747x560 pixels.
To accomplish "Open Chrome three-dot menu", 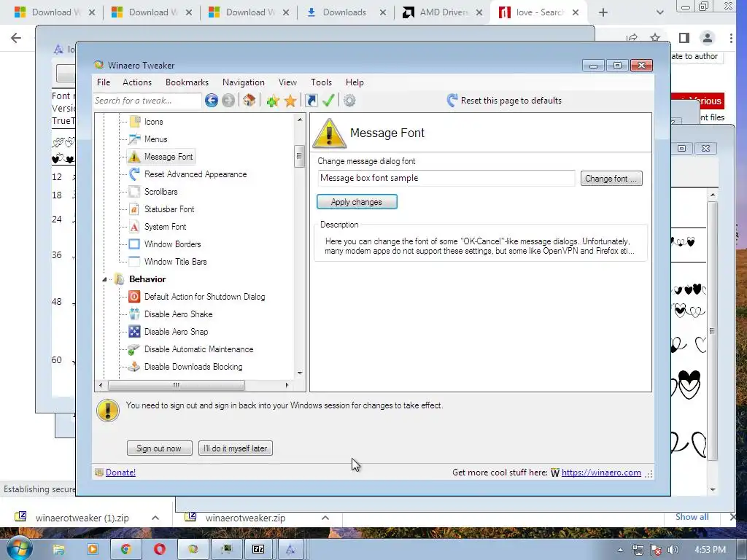I will [731, 38].
